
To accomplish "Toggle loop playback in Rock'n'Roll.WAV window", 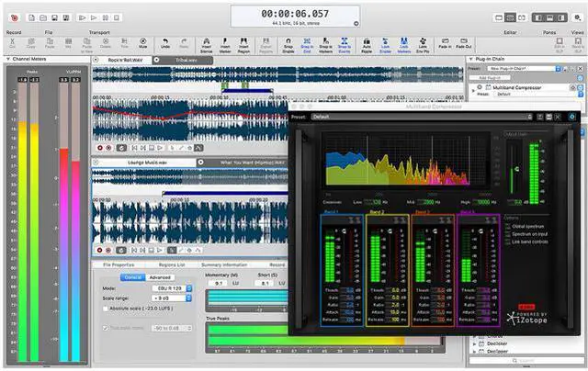I will pyautogui.click(x=121, y=148).
